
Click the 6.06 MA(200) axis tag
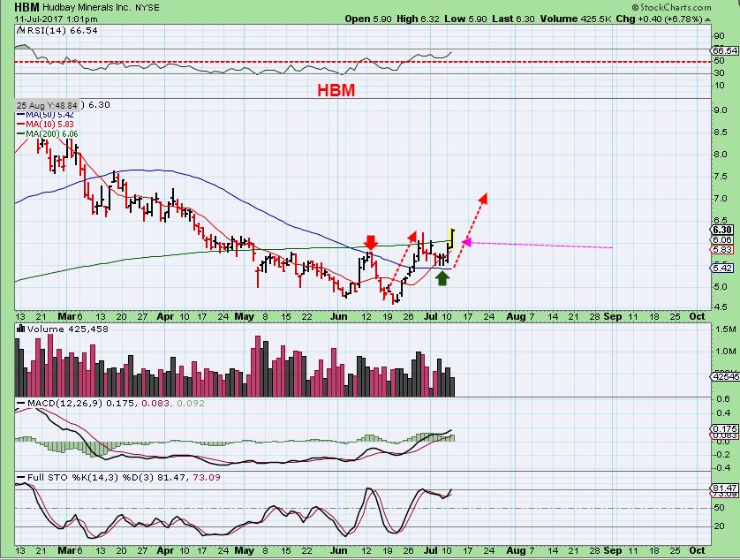pos(722,240)
